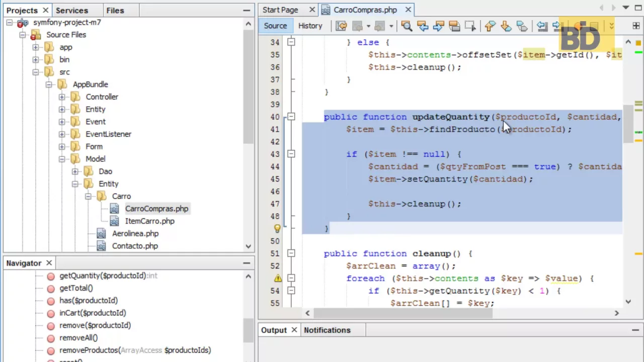644x362 pixels.
Task: Toggle Rectangular Selection icon
Action: (x=470, y=26)
